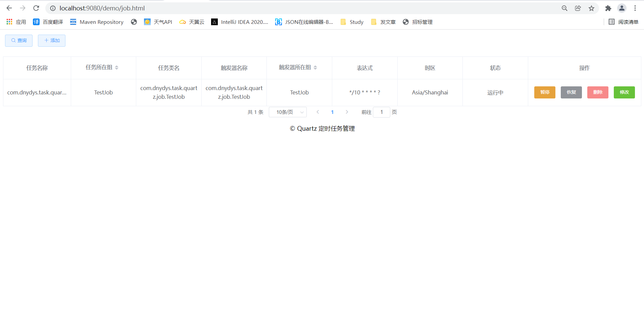Open the IntelliJ IDEA 2020 bookmark
The width and height of the screenshot is (644, 332).
240,22
